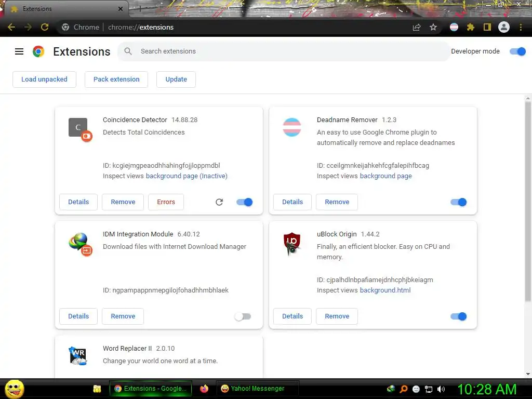Click the volume speaker tray icon

pyautogui.click(x=441, y=389)
